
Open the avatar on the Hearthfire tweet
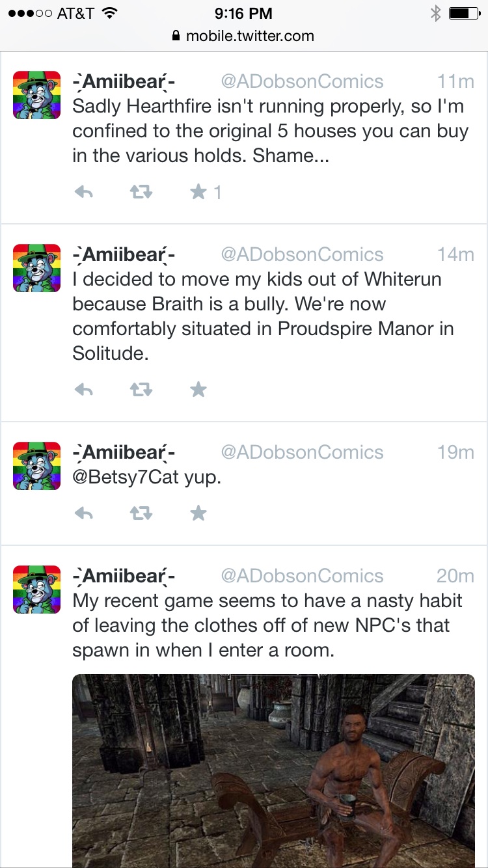(37, 95)
